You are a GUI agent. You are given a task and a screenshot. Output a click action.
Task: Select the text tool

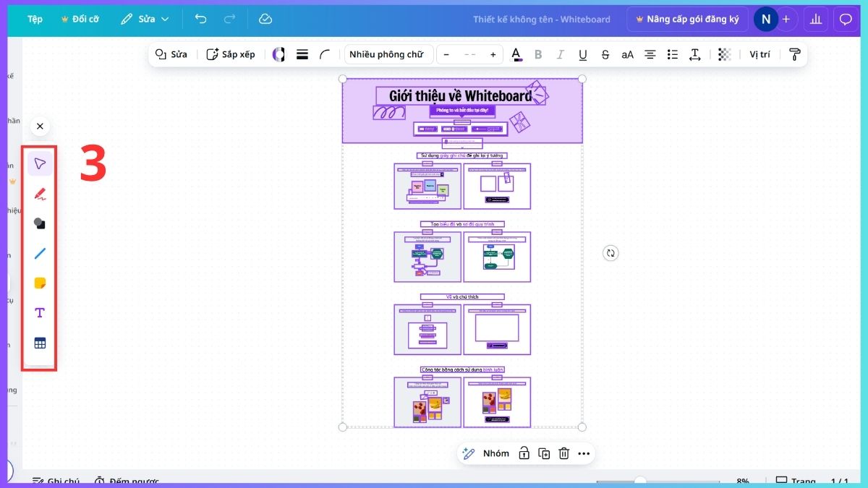(40, 312)
